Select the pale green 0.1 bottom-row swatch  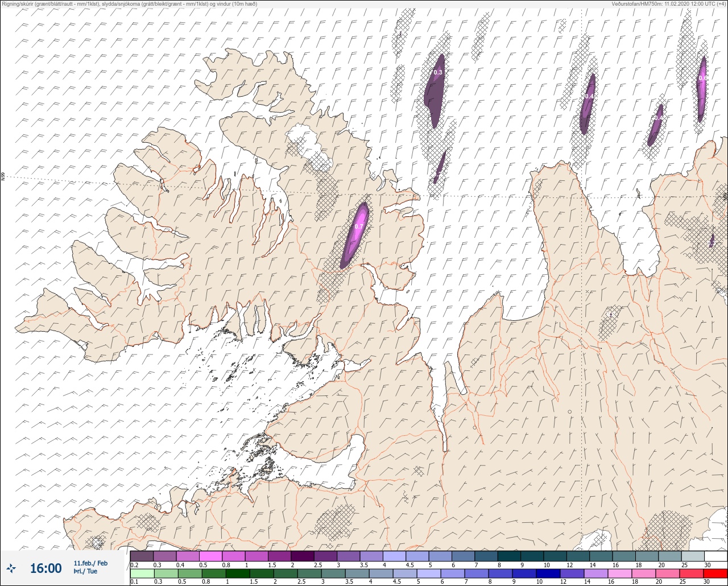click(142, 573)
